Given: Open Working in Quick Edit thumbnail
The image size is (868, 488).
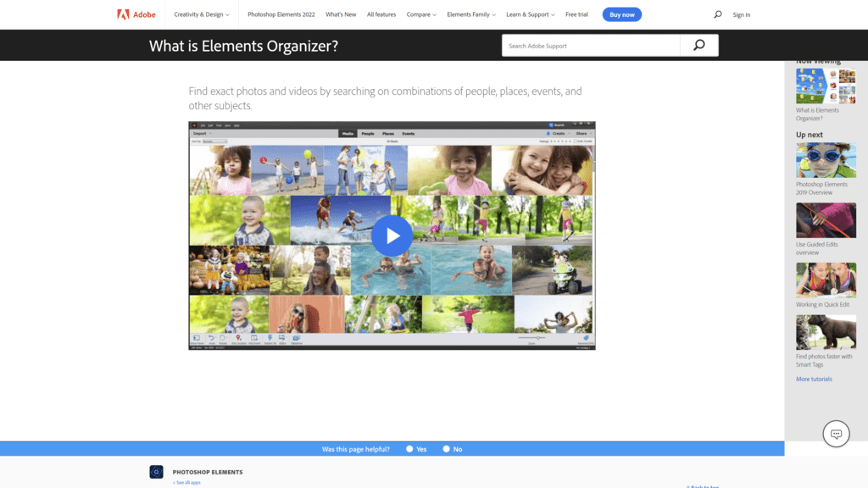Looking at the screenshot, I should (x=826, y=280).
